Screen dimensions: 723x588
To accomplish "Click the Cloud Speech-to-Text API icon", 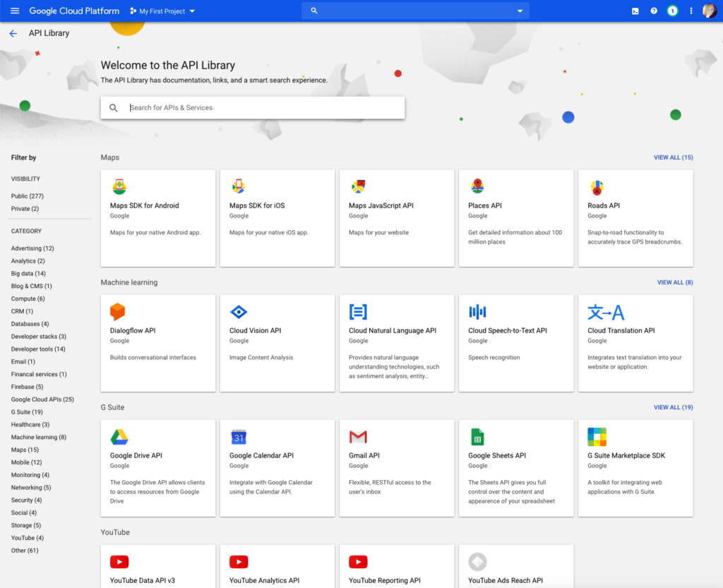I will pos(477,312).
